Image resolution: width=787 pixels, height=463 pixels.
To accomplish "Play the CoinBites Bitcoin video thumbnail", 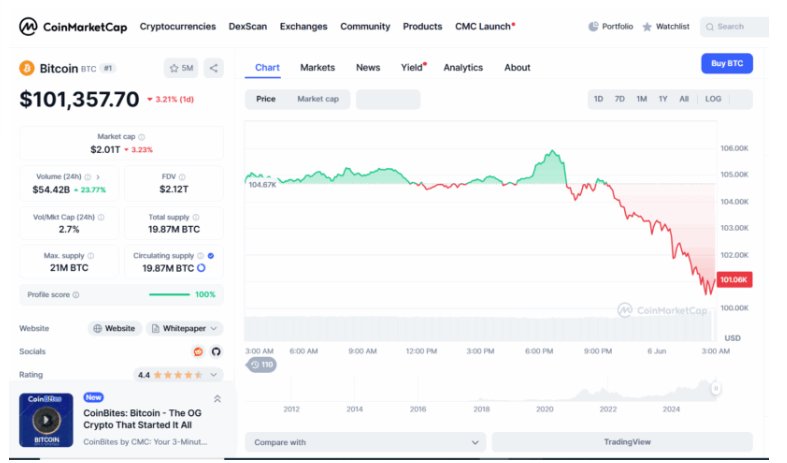I will pos(46,420).
